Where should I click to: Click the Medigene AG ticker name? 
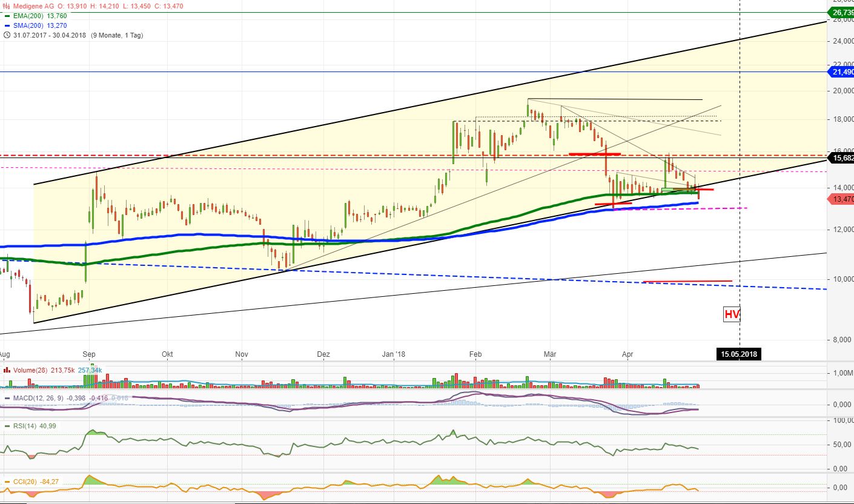[x=35, y=5]
